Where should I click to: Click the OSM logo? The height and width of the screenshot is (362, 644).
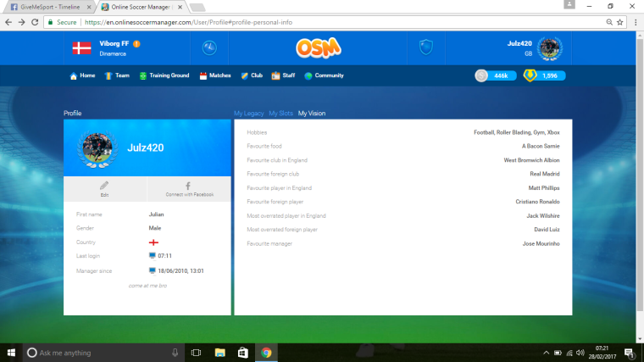319,48
